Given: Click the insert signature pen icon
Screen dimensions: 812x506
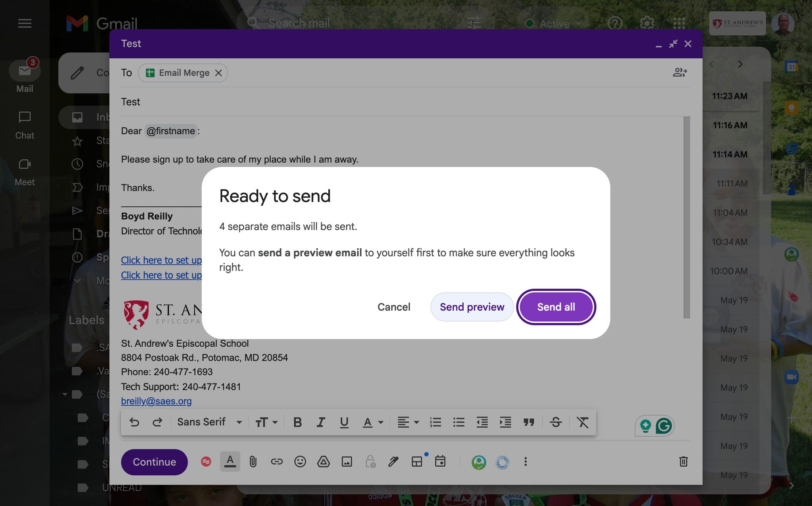Looking at the screenshot, I should click(393, 462).
